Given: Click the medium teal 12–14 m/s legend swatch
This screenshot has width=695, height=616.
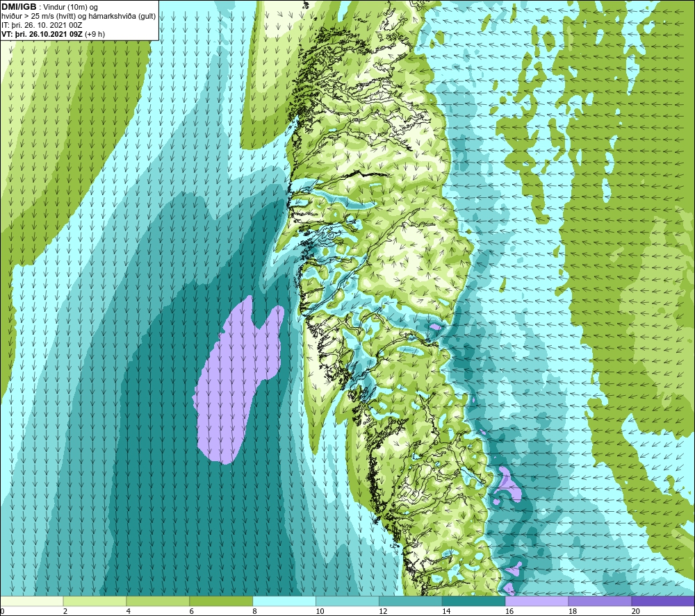Looking at the screenshot, I should coord(411,601).
